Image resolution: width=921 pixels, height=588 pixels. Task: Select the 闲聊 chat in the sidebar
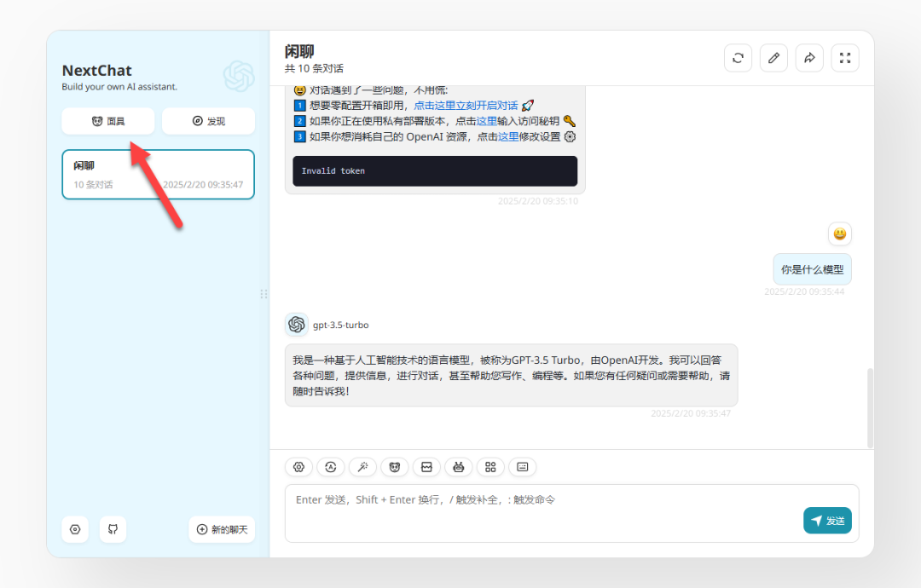(158, 175)
